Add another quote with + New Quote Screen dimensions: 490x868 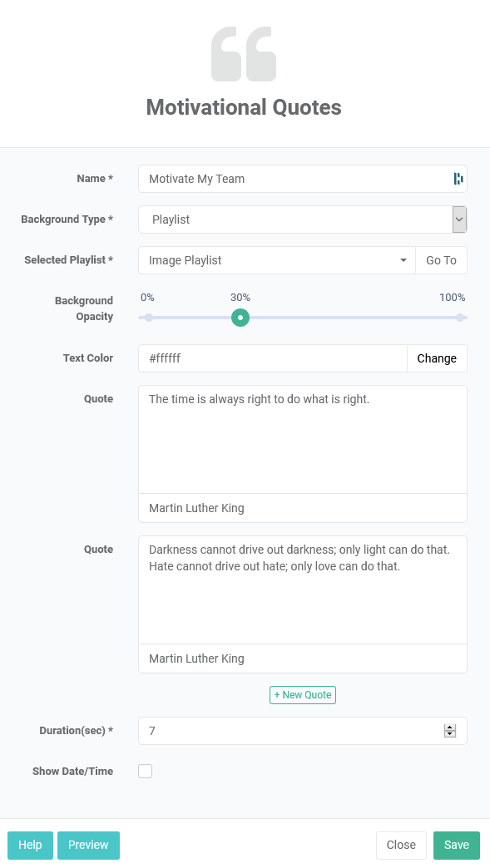click(303, 695)
